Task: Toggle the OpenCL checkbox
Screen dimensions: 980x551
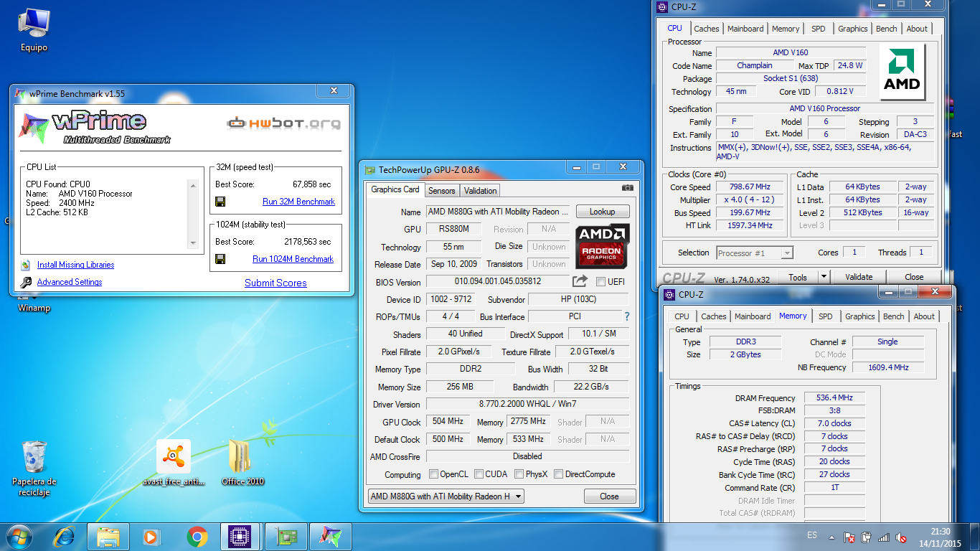Action: pos(433,474)
